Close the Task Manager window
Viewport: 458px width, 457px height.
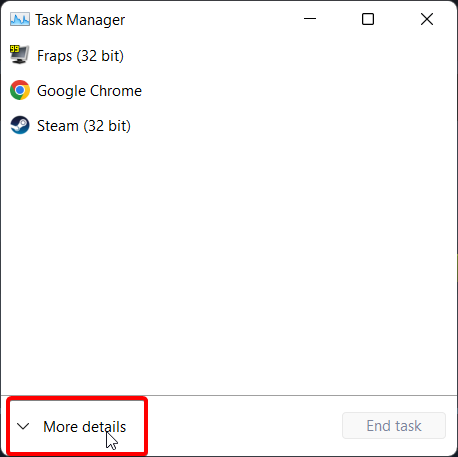click(427, 19)
